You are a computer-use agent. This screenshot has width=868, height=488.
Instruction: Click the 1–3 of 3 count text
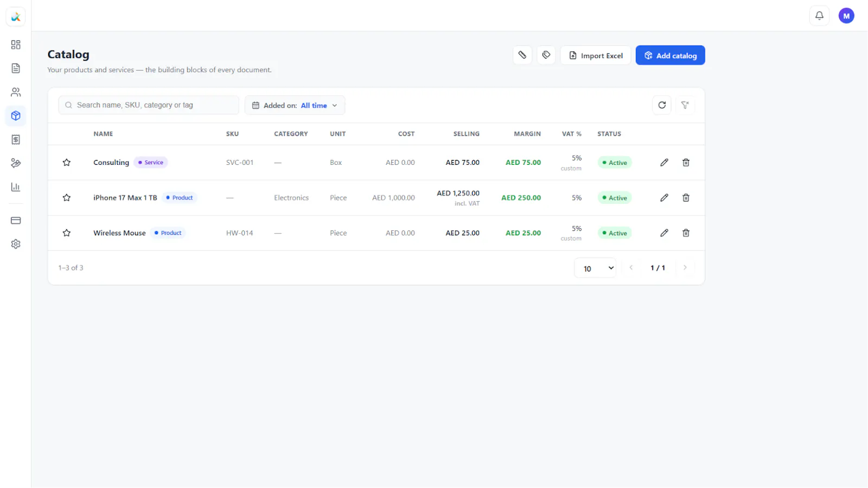tap(71, 268)
